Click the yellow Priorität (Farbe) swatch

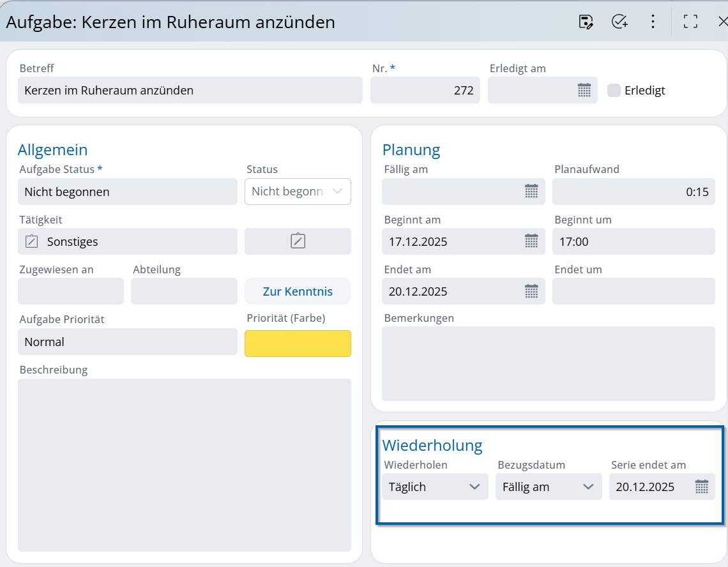pyautogui.click(x=298, y=344)
